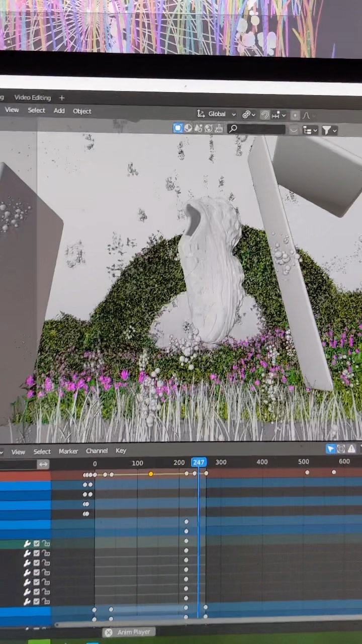This screenshot has height=644, width=362.
Task: Uncheck the bottom-most modifier channel checkbox
Action: coord(37,602)
